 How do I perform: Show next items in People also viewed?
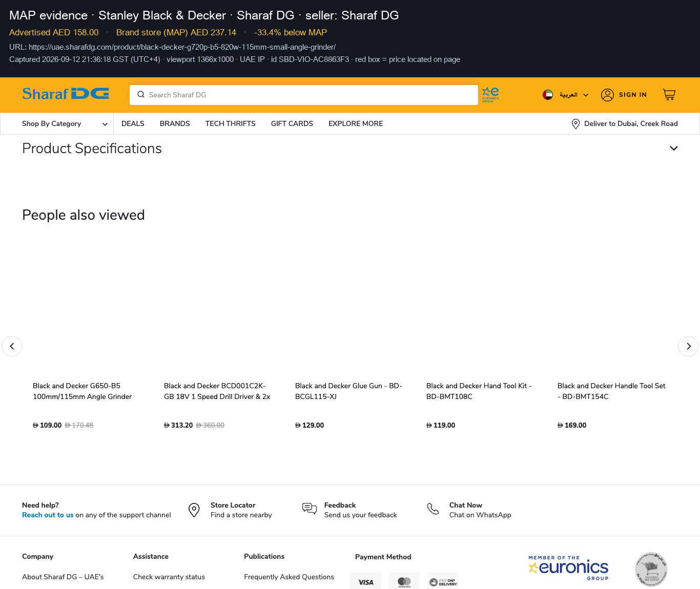[x=688, y=346]
